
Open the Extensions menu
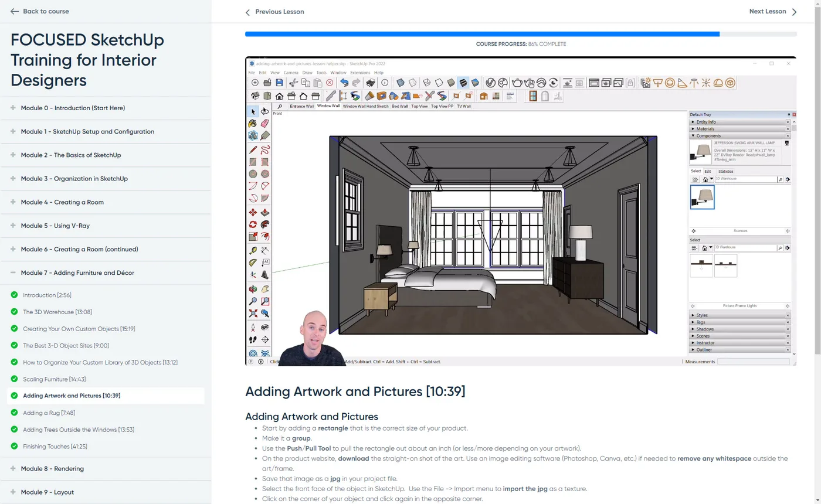click(360, 73)
